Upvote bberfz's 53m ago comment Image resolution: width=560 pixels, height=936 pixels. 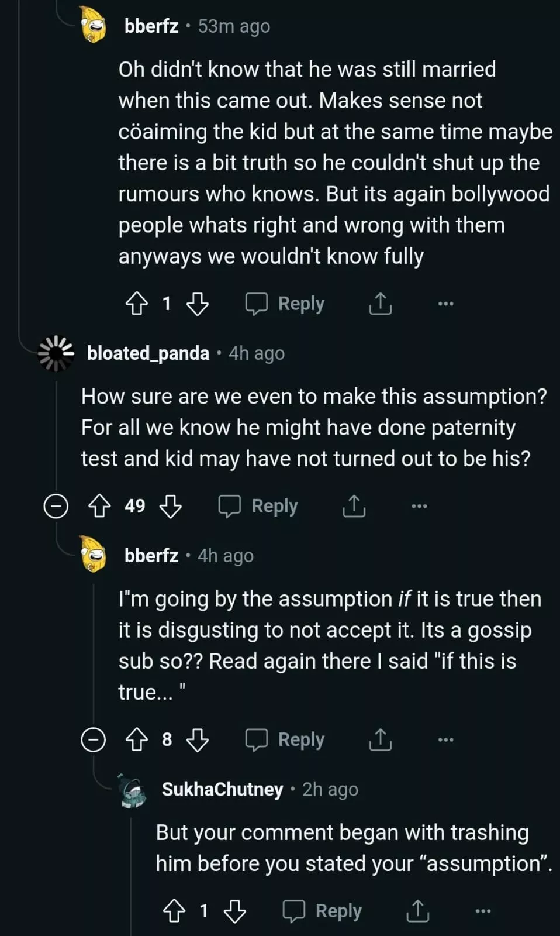137,304
